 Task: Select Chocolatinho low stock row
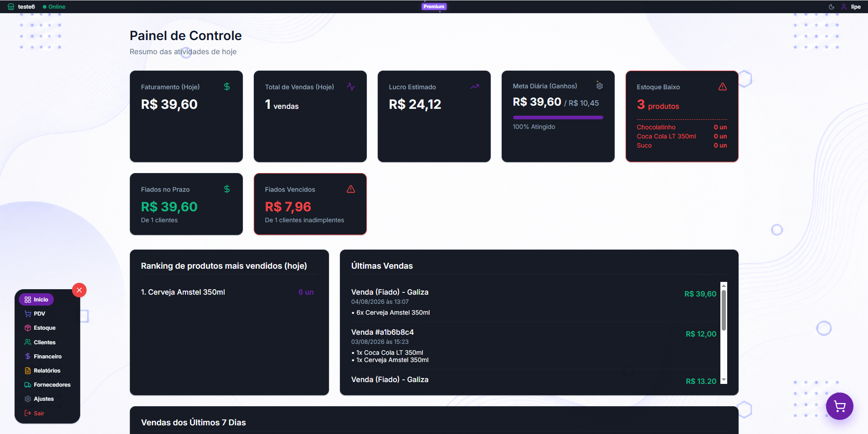coord(682,127)
